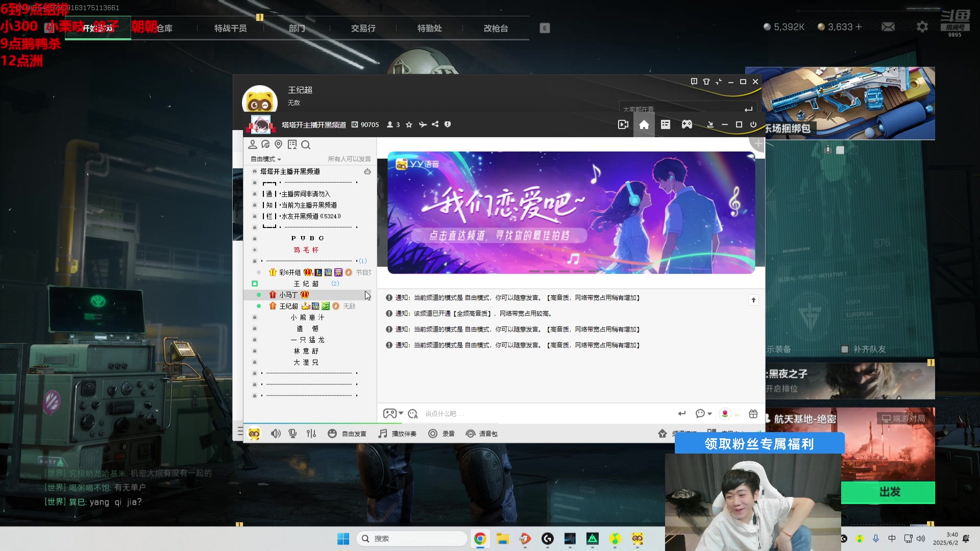
Task: Open the gamepad icon in YY channel header
Action: pos(687,124)
